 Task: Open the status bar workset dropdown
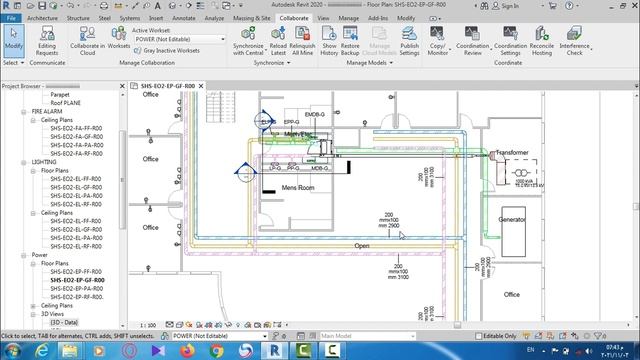click(264, 336)
